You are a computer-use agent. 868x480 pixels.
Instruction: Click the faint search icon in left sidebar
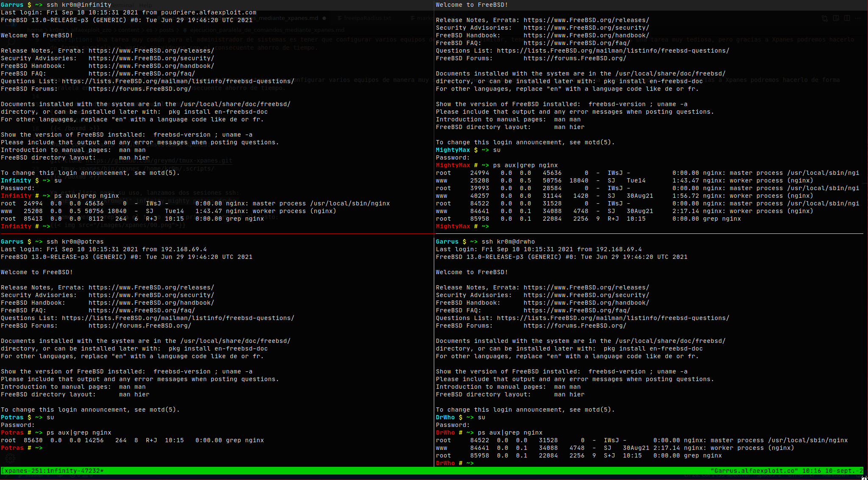coord(11,42)
